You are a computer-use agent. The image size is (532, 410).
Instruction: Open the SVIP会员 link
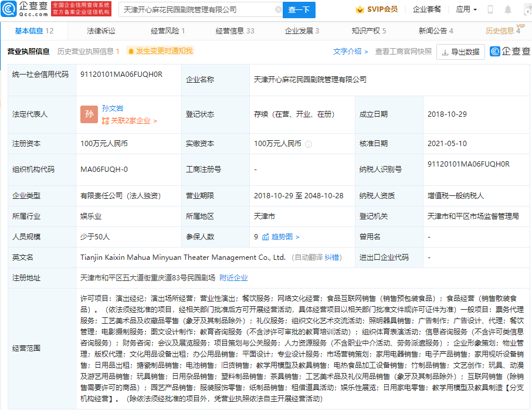click(382, 9)
